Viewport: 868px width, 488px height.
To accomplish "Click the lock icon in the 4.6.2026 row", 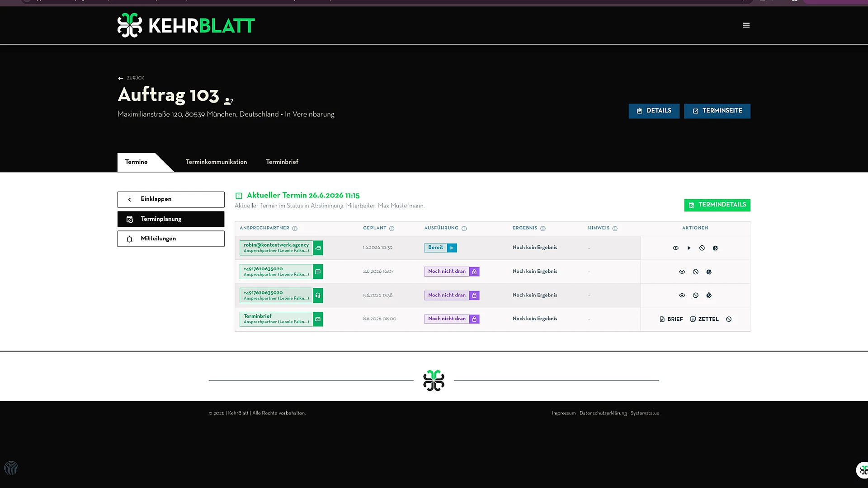I will coord(474,272).
